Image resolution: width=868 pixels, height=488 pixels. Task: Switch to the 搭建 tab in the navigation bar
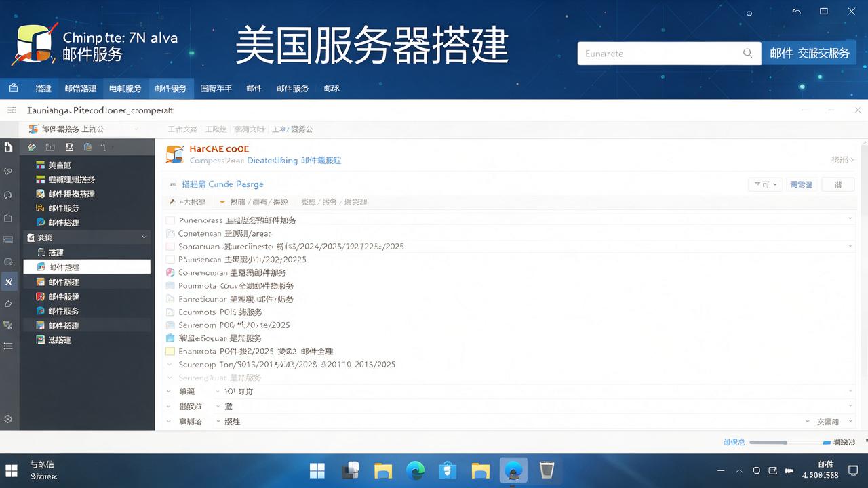[x=43, y=89]
